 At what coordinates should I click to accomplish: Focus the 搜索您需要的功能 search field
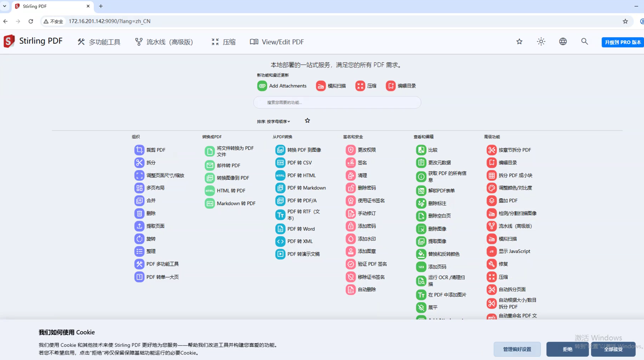[x=337, y=102]
